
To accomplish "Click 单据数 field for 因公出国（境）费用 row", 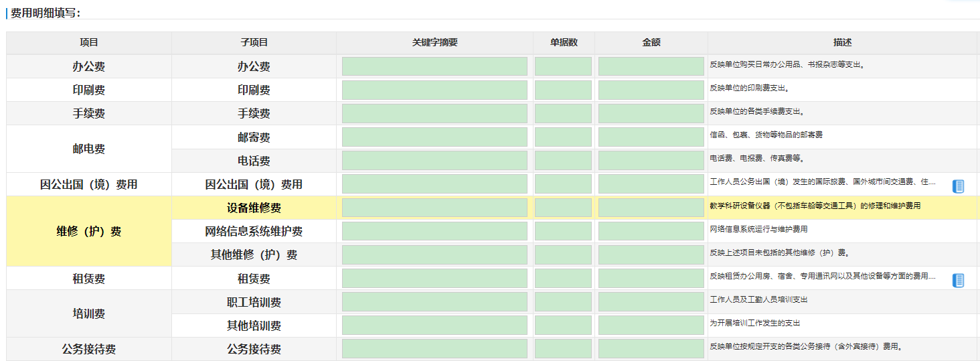I will (563, 184).
